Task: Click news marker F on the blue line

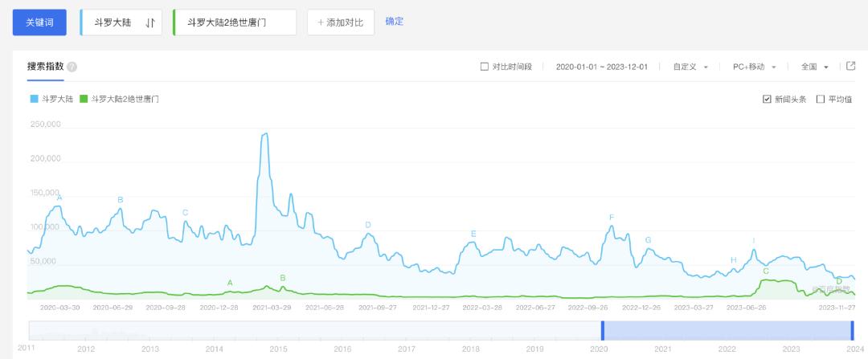Action: click(x=612, y=218)
